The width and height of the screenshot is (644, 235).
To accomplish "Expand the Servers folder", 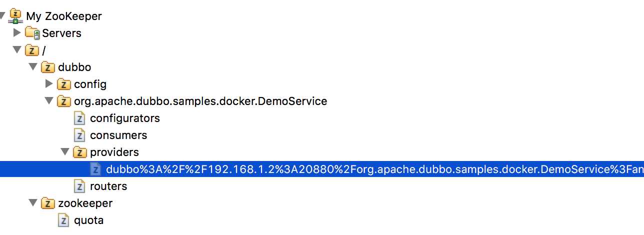I will pos(17,33).
